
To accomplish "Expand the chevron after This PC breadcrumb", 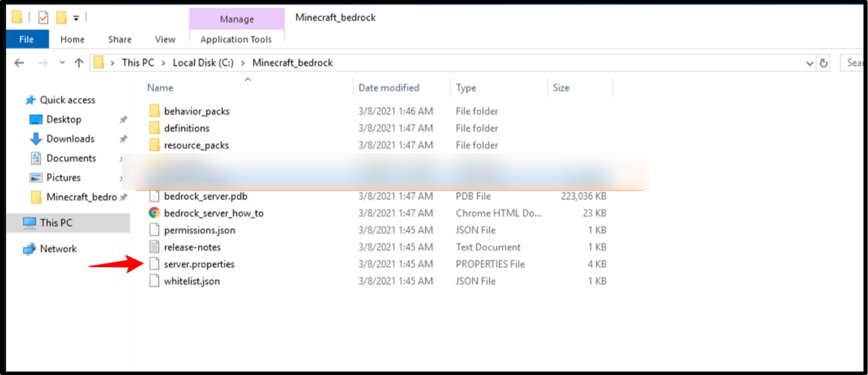I will 163,63.
